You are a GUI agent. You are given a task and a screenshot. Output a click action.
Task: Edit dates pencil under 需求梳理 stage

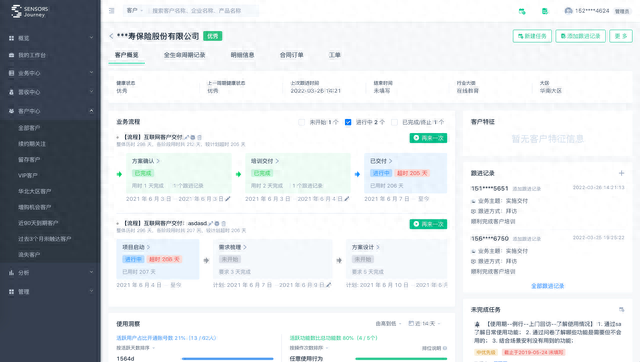coord(329,285)
